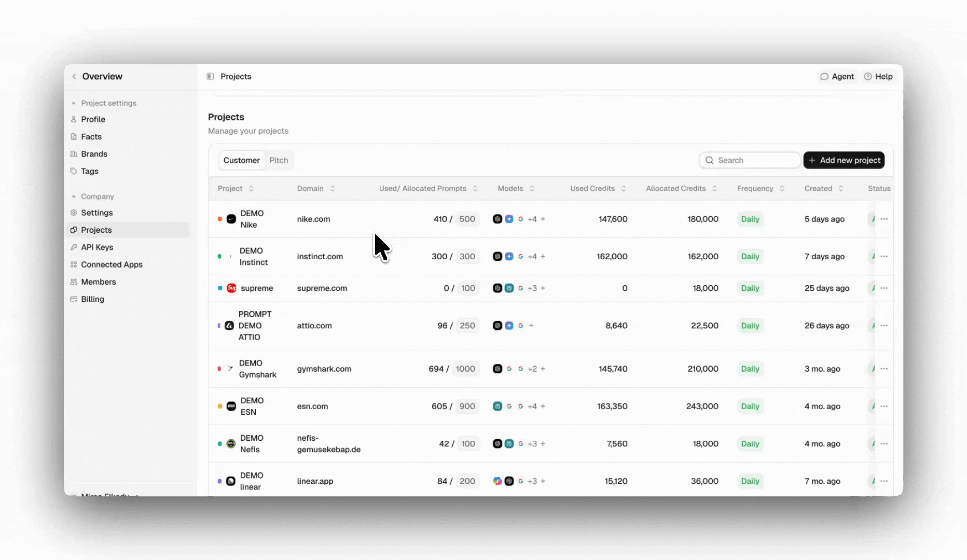
Task: Click the Daily frequency badge for supreme.com
Action: point(750,288)
